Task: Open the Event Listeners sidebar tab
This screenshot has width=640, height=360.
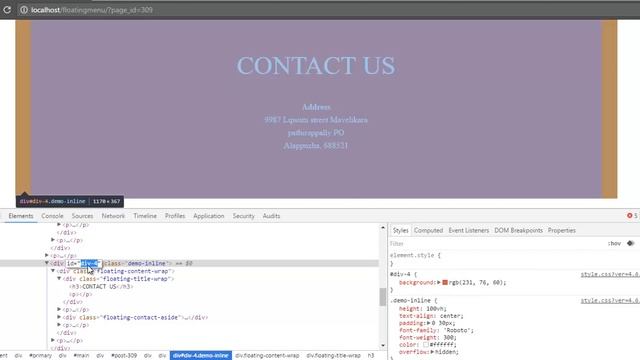Action: (x=469, y=231)
